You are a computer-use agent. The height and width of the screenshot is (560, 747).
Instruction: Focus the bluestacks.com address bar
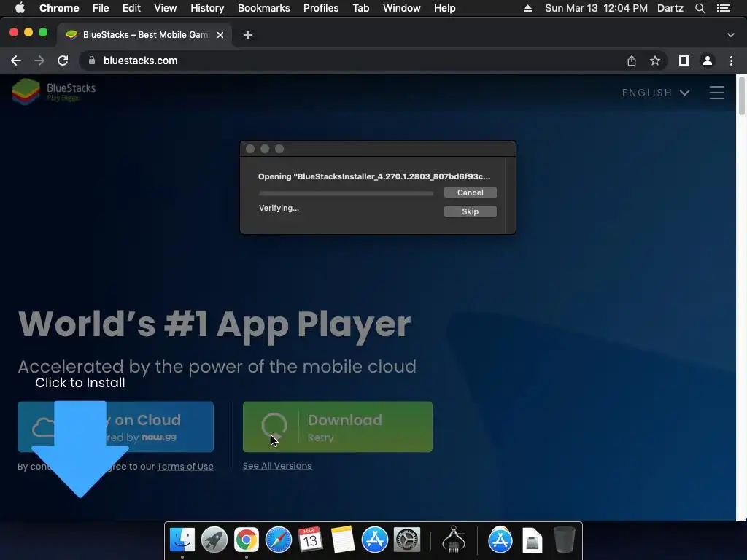[352, 61]
